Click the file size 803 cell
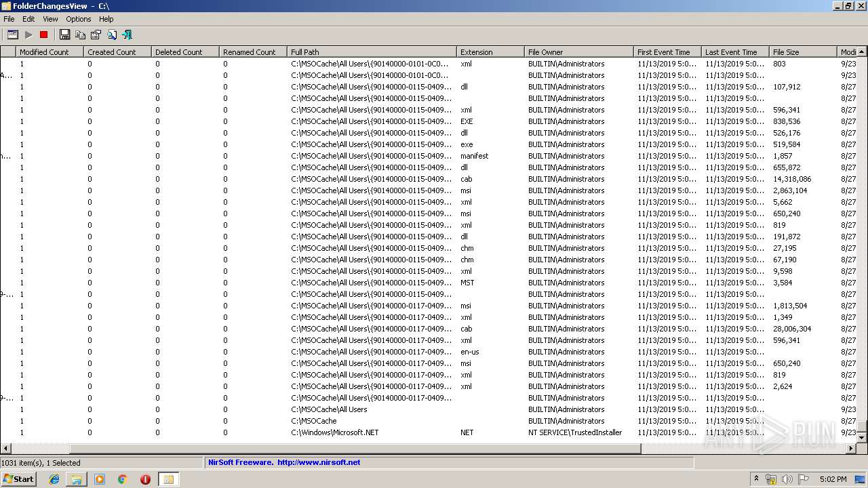868x488 pixels. click(x=779, y=64)
